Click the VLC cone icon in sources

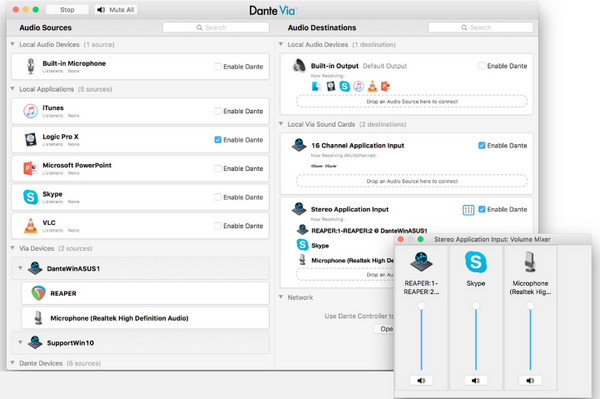coord(30,226)
